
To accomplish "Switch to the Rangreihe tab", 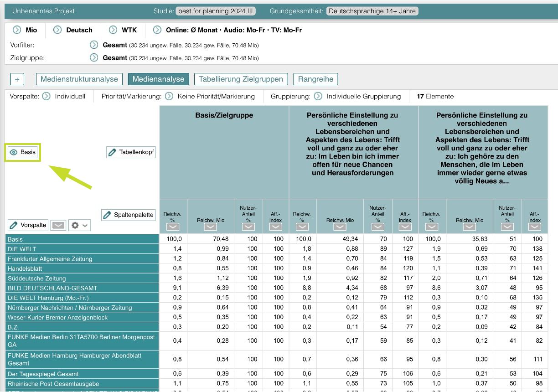I will tap(315, 79).
